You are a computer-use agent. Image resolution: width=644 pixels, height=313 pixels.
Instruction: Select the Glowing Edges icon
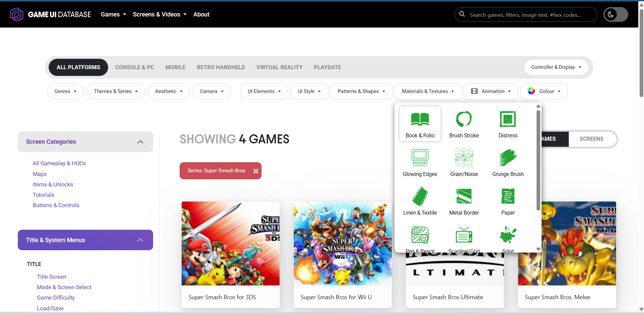point(420,158)
